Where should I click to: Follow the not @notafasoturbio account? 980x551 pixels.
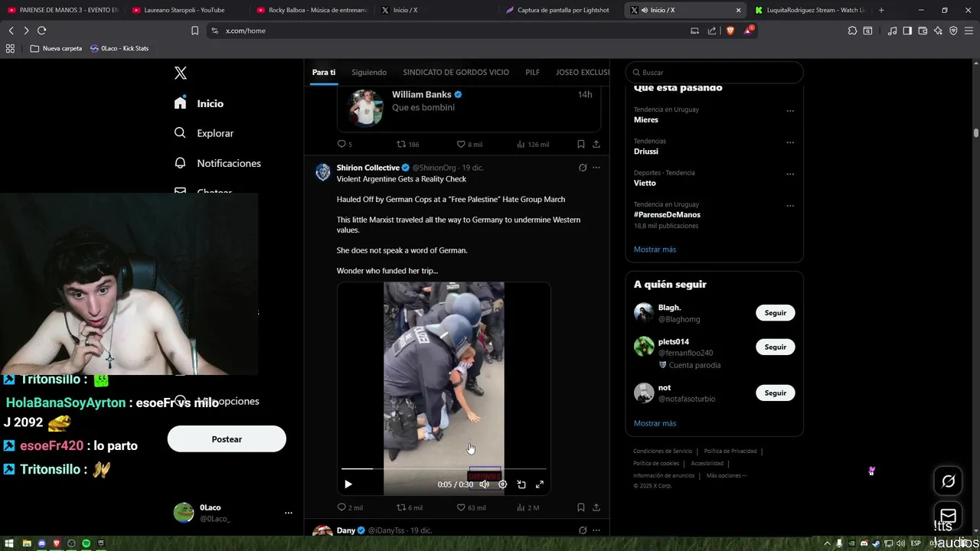tap(776, 393)
